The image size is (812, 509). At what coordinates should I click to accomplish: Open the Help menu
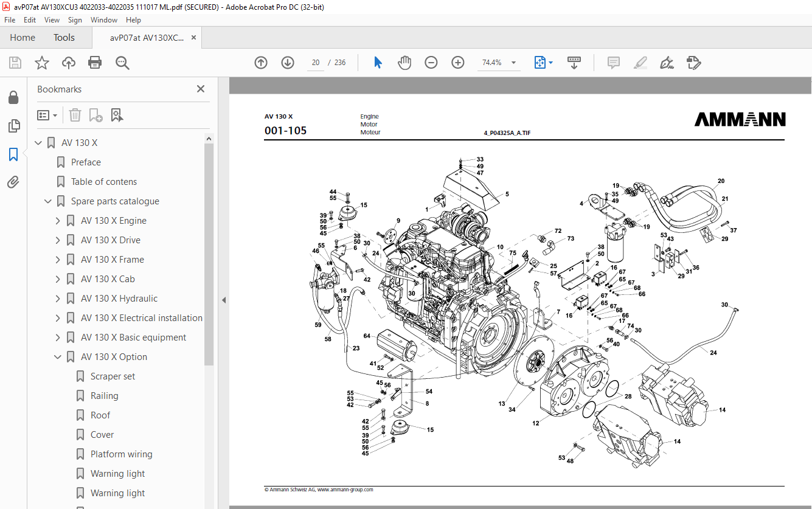tap(133, 20)
